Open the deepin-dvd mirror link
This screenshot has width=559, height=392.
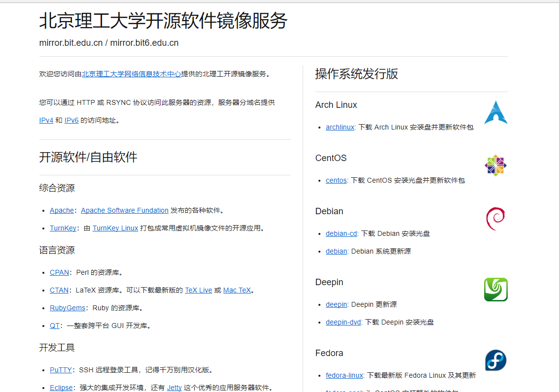pyautogui.click(x=343, y=322)
